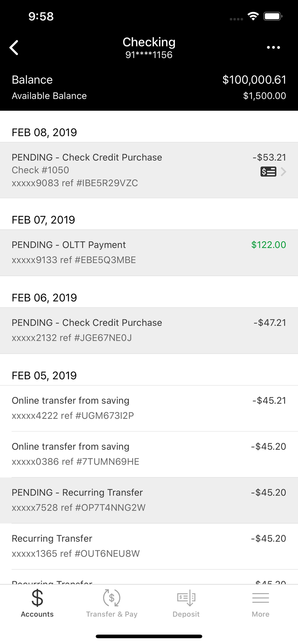Open the Transfer & Pay tab icon
The width and height of the screenshot is (298, 644).
(x=112, y=598)
